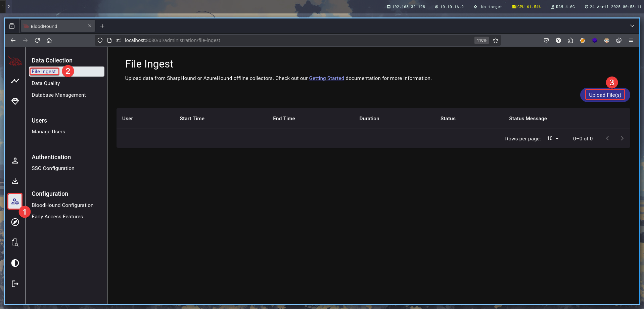This screenshot has width=644, height=309.
Task: Open the docs search sidebar icon
Action: 15,242
